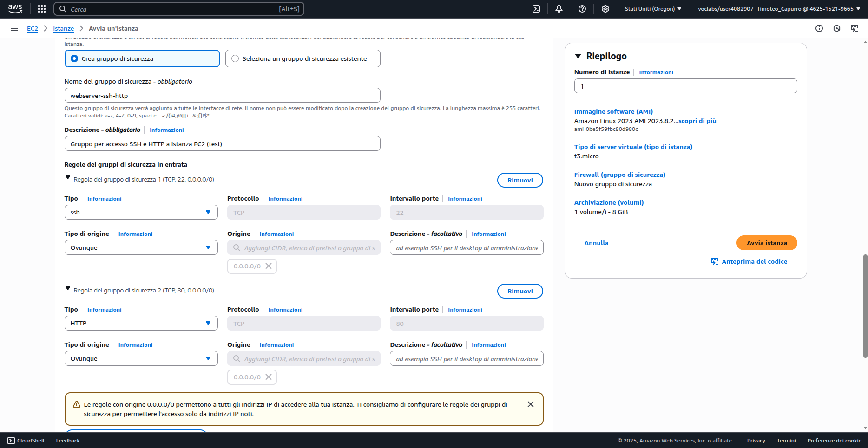Open Anteprima del codice link
This screenshot has width=868, height=448.
point(755,261)
